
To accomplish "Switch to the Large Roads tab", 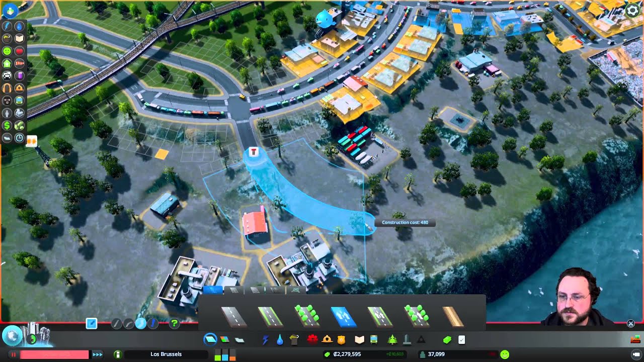I will (255, 290).
